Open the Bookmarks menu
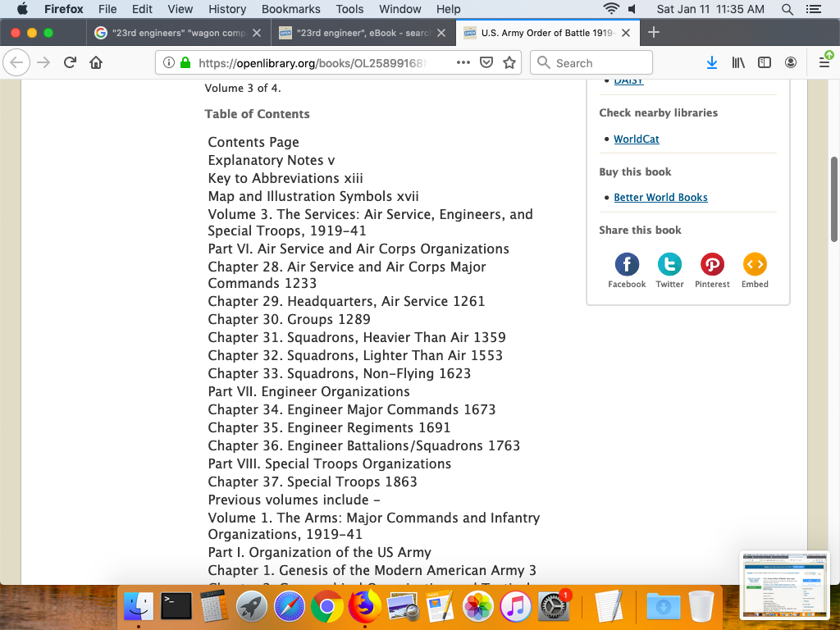Screen dimensions: 840x630 click(x=290, y=9)
